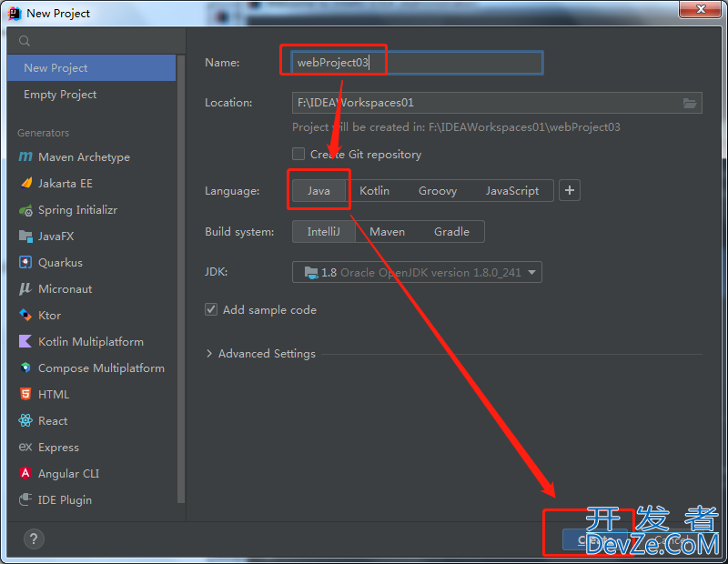
Task: Click the React atom icon
Action: click(x=25, y=420)
